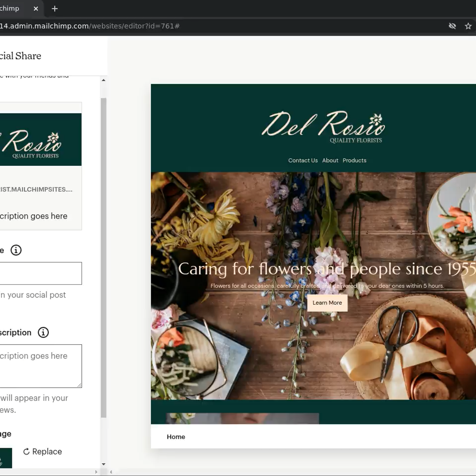Focus the description text area

tap(41, 366)
